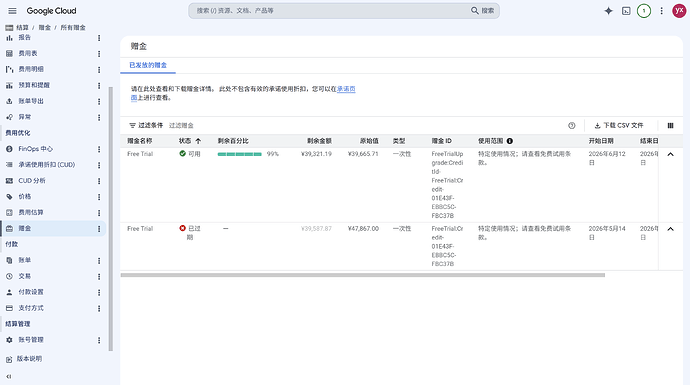The height and width of the screenshot is (385, 690).
Task: Click the 开始日期 column header
Action: tap(601, 141)
